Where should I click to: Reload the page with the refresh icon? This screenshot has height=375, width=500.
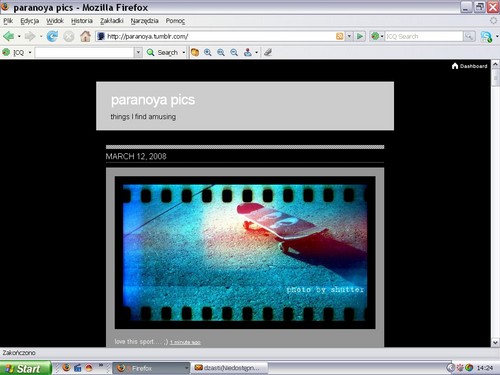click(52, 36)
